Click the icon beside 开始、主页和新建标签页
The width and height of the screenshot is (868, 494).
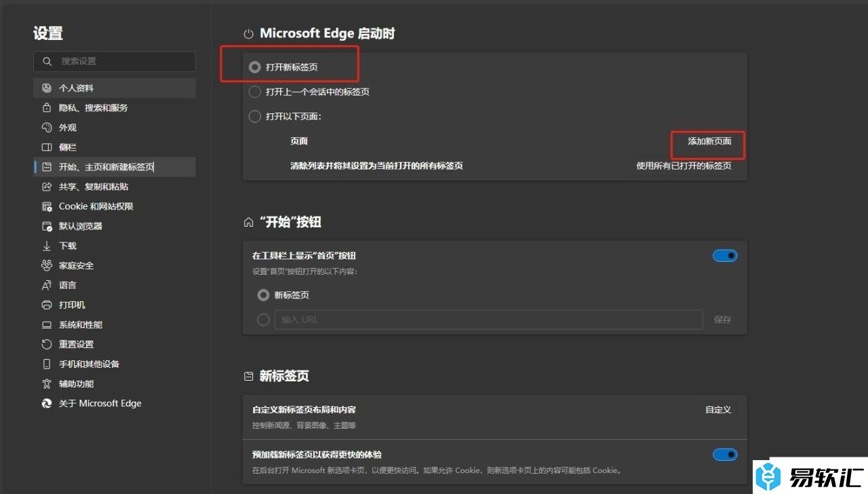click(x=47, y=167)
